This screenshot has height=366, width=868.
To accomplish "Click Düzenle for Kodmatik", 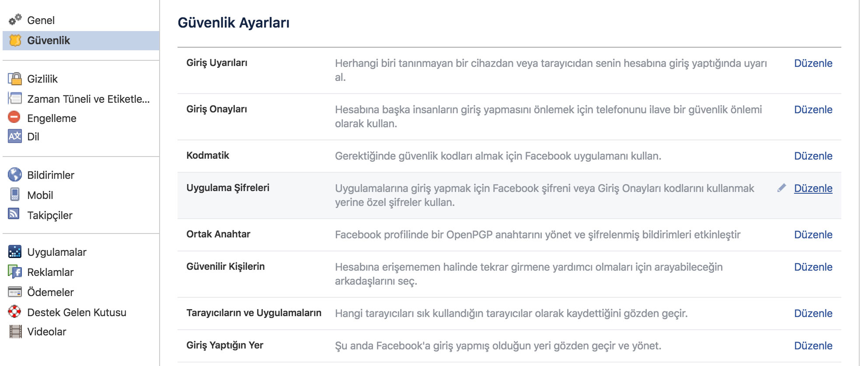I will pos(813,156).
